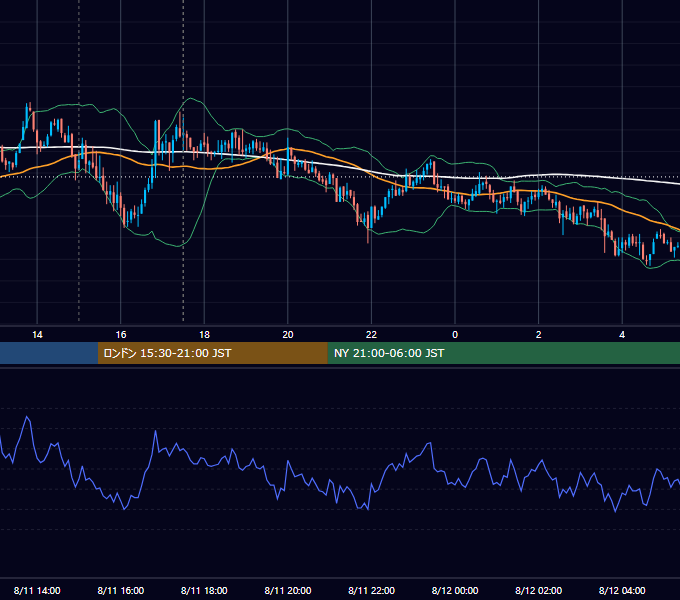
Task: Click the 0 hour axis label
Action: [x=455, y=335]
